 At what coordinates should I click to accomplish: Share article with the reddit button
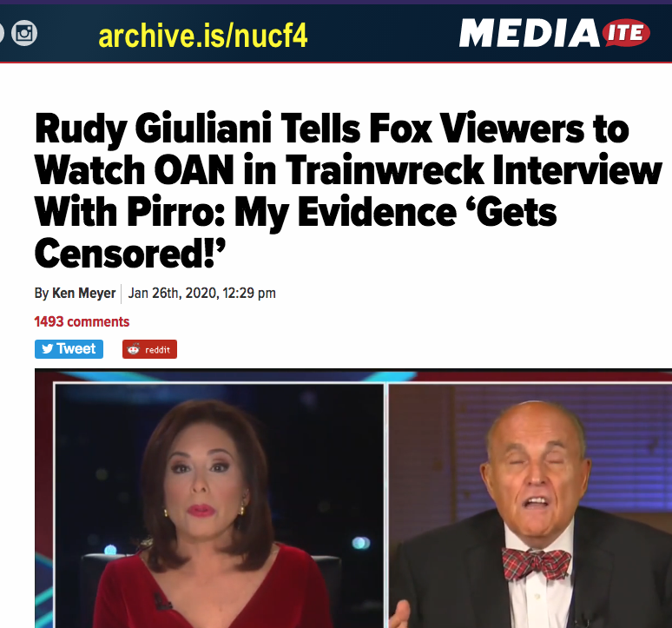point(149,349)
